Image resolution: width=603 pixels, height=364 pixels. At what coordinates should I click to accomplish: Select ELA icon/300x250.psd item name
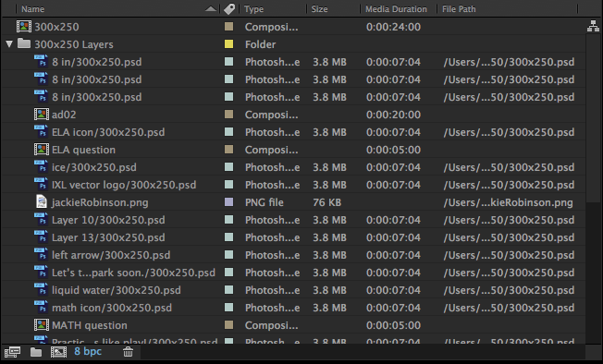(108, 132)
